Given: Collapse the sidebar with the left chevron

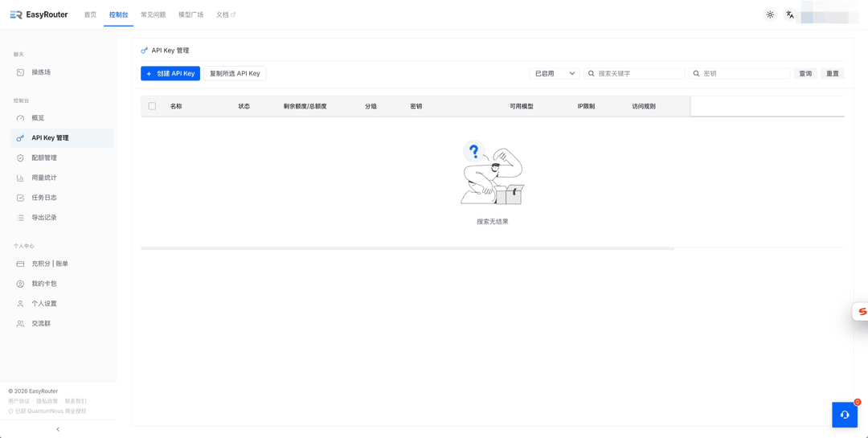Looking at the screenshot, I should point(58,429).
